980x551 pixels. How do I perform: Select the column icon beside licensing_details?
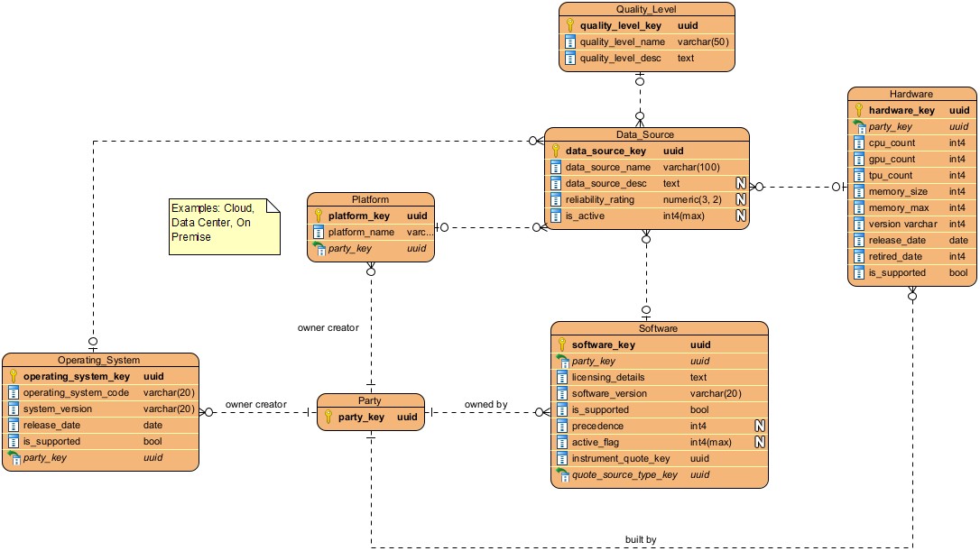pyautogui.click(x=562, y=377)
